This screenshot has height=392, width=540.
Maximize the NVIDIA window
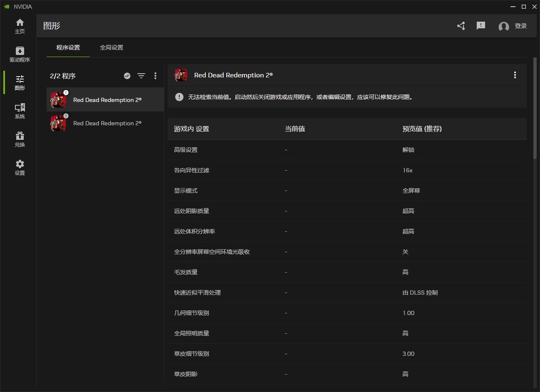pos(524,7)
